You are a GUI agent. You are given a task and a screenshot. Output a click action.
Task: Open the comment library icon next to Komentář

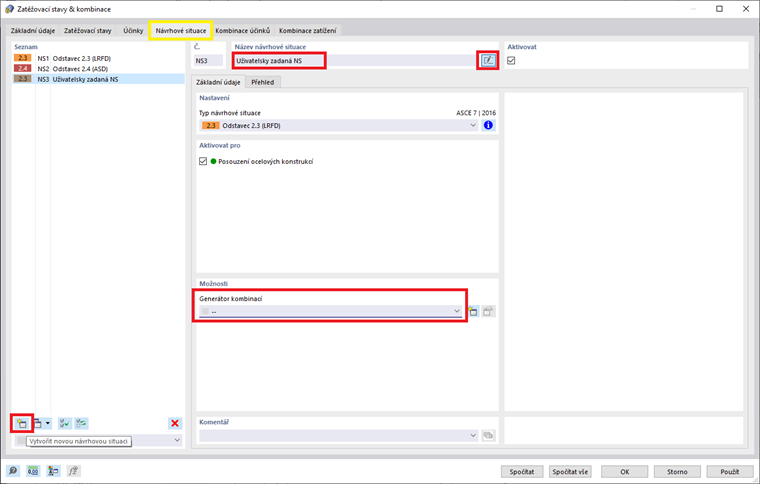488,436
